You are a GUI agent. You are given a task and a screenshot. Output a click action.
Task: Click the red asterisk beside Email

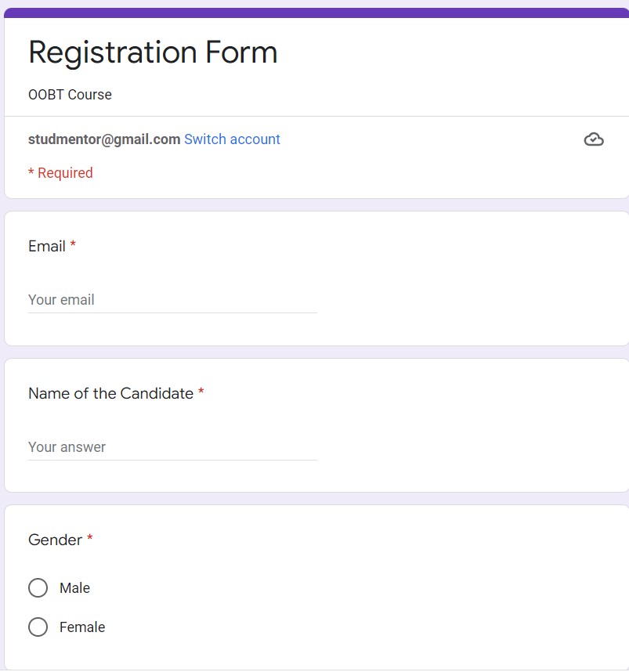(x=73, y=244)
